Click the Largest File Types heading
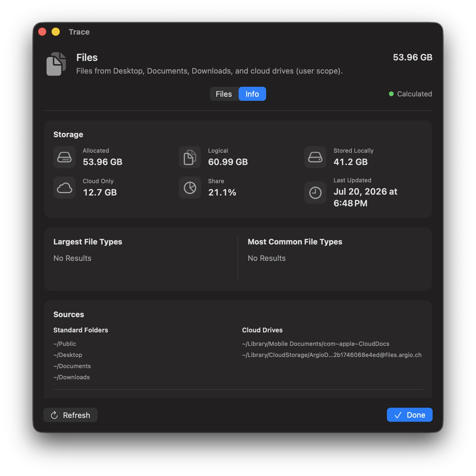The height and width of the screenshot is (476, 476). 88,242
